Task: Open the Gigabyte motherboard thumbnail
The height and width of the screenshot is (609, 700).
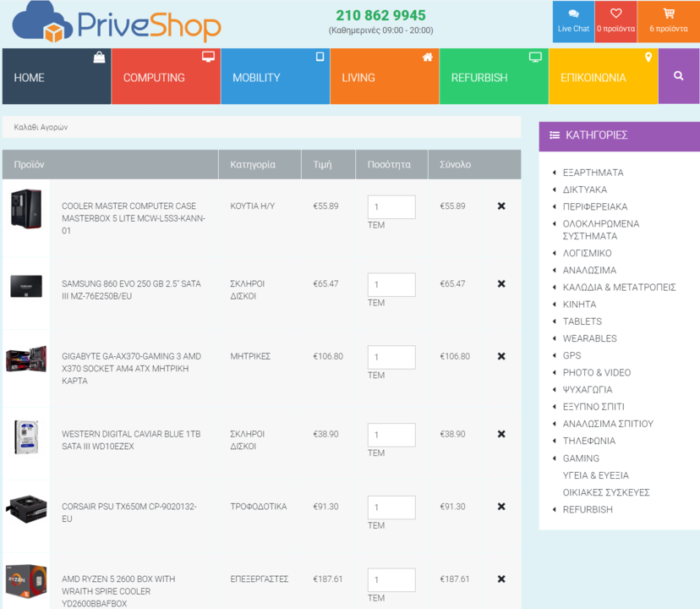Action: (x=26, y=359)
